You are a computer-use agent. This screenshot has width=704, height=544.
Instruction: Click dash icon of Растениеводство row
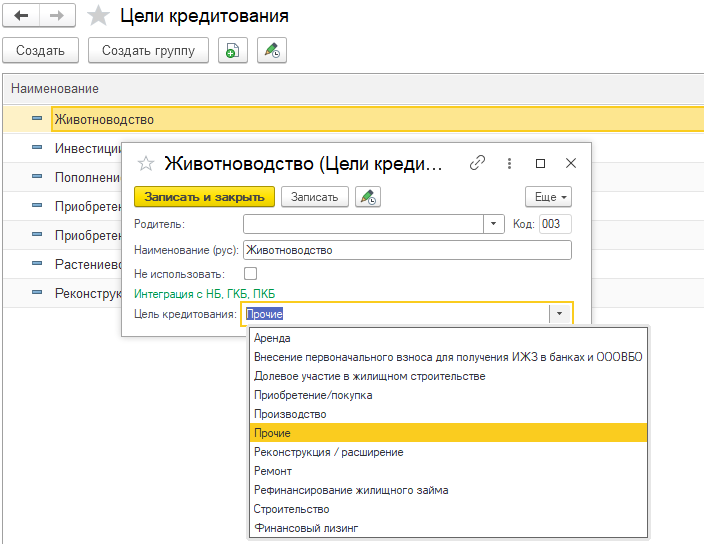pos(37,263)
